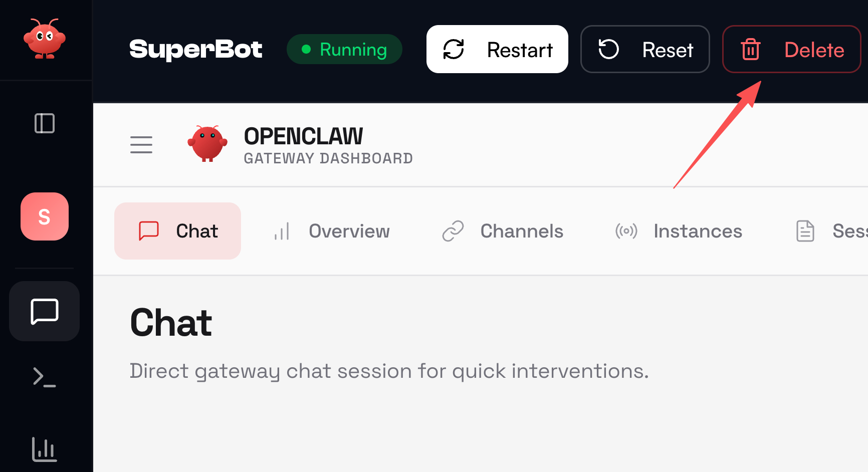Open the partially visible Sessions tab
The height and width of the screenshot is (472, 868).
[832, 231]
